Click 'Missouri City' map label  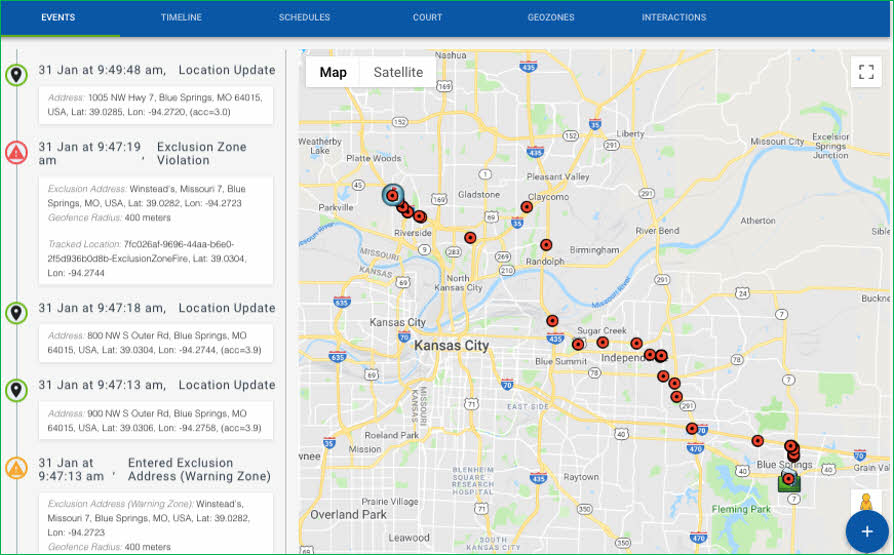777,141
